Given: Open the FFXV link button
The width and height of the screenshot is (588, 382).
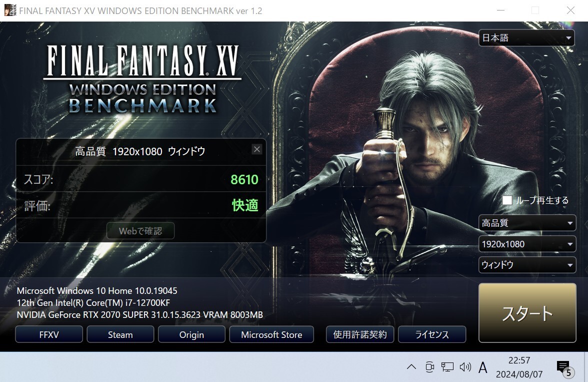Looking at the screenshot, I should pos(49,334).
